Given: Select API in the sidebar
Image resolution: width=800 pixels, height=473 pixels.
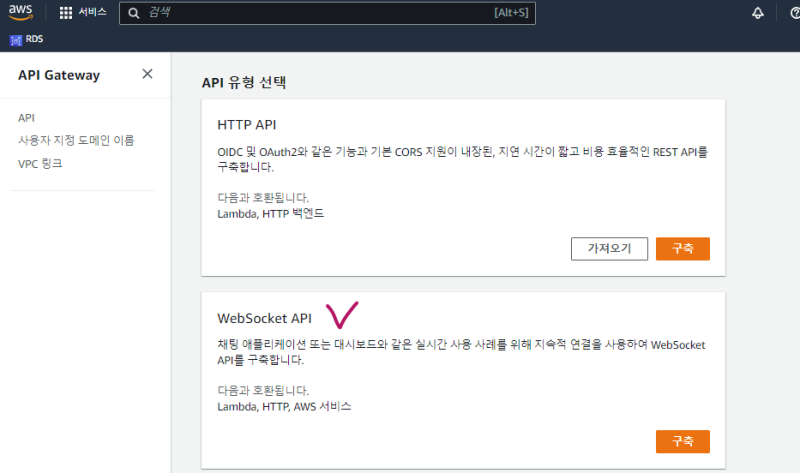Looking at the screenshot, I should [27, 118].
